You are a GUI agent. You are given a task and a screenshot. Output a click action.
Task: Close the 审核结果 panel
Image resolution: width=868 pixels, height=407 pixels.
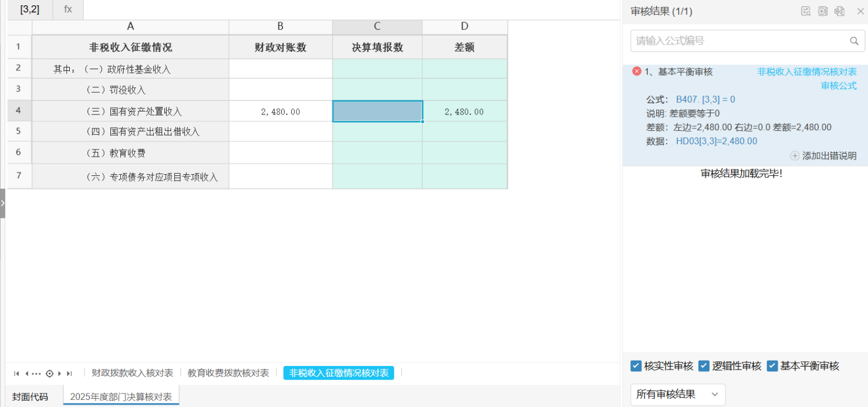point(860,11)
